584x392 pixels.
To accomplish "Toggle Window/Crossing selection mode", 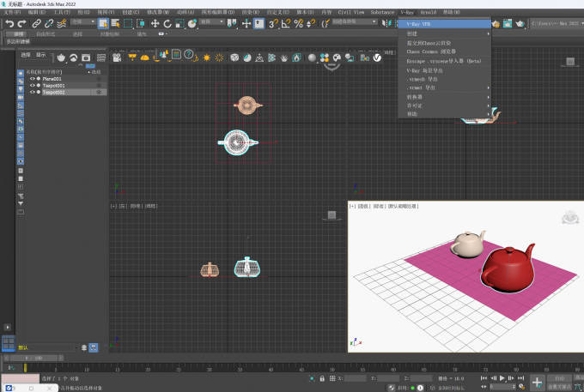I will point(140,23).
